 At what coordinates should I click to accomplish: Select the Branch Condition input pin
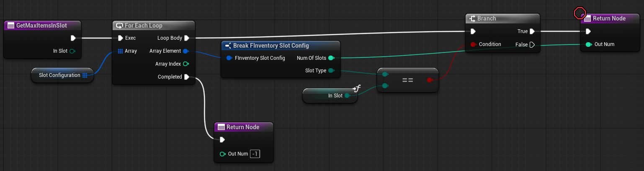tap(473, 44)
